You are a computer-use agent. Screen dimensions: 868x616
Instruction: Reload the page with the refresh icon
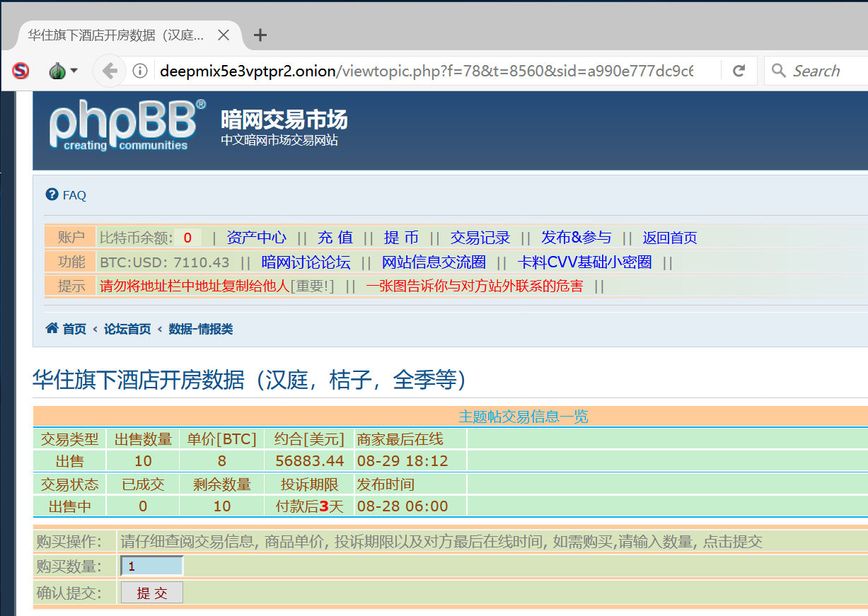coord(739,71)
